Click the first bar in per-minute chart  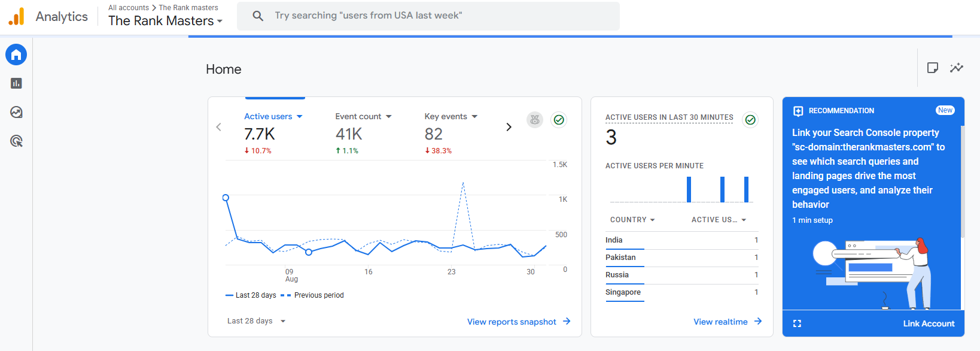coord(689,189)
